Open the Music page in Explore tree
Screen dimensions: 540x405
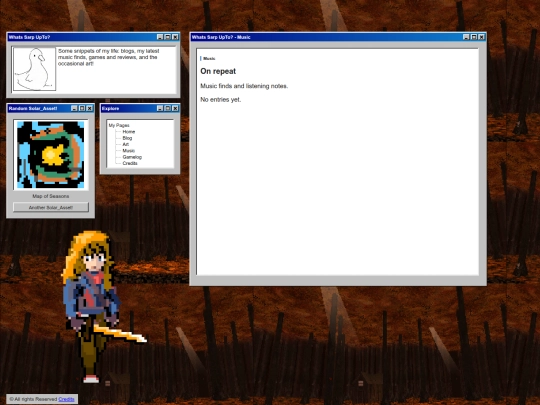(128, 150)
